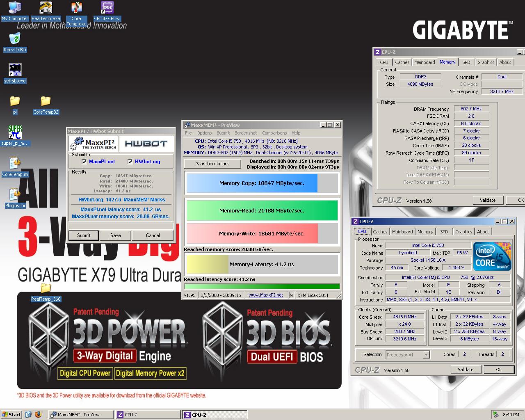
Task: Click the system tray network icon
Action: [496, 415]
